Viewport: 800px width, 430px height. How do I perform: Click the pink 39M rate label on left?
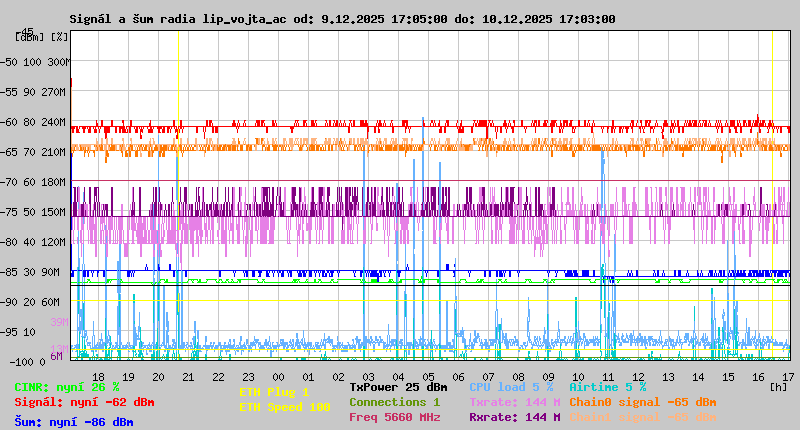[x=59, y=322]
